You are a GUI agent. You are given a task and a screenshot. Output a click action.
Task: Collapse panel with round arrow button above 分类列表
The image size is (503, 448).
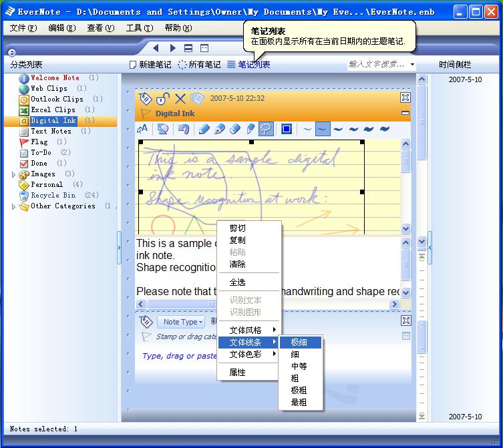11,52
